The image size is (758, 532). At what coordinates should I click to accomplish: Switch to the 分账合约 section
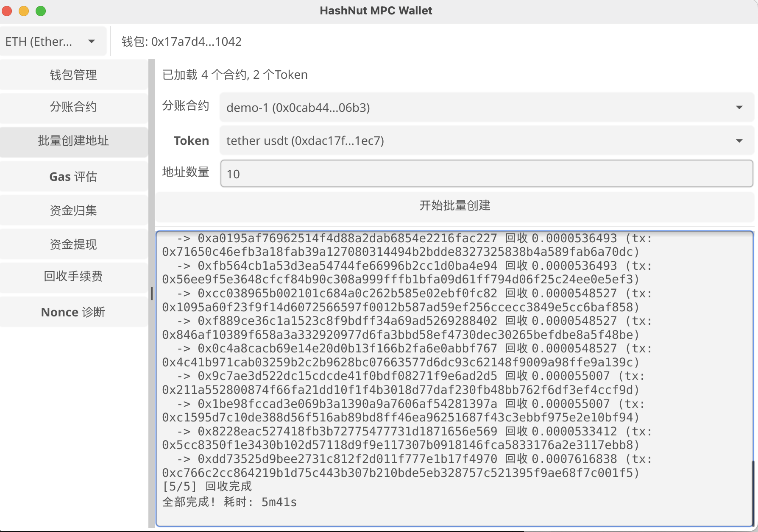tap(74, 107)
